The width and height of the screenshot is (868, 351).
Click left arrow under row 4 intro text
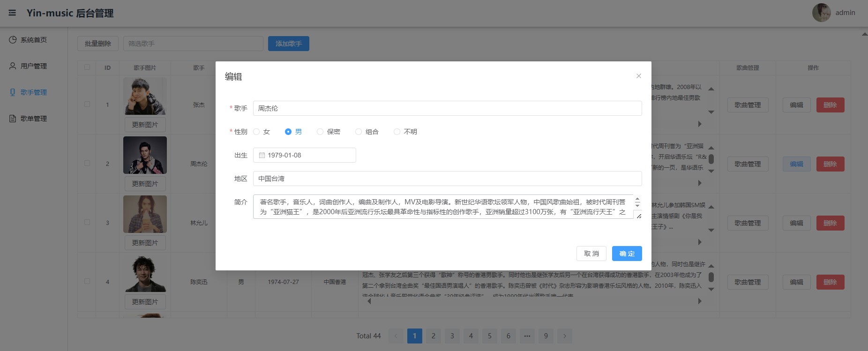coord(369,301)
